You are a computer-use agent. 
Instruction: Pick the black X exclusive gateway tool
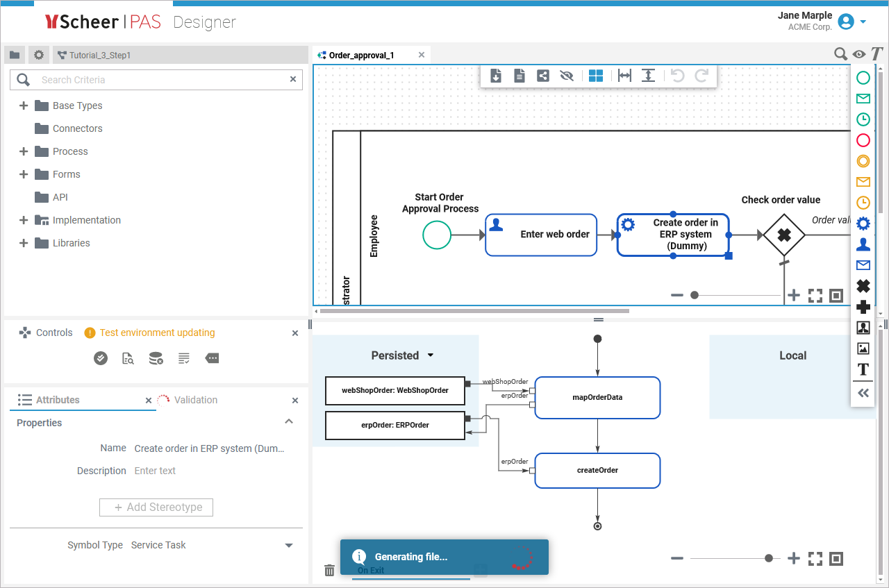(x=863, y=286)
